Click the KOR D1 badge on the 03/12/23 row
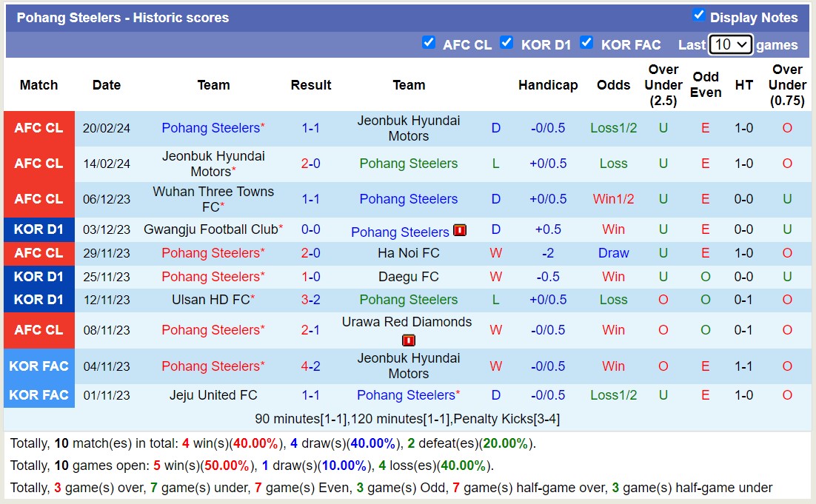 [39, 229]
